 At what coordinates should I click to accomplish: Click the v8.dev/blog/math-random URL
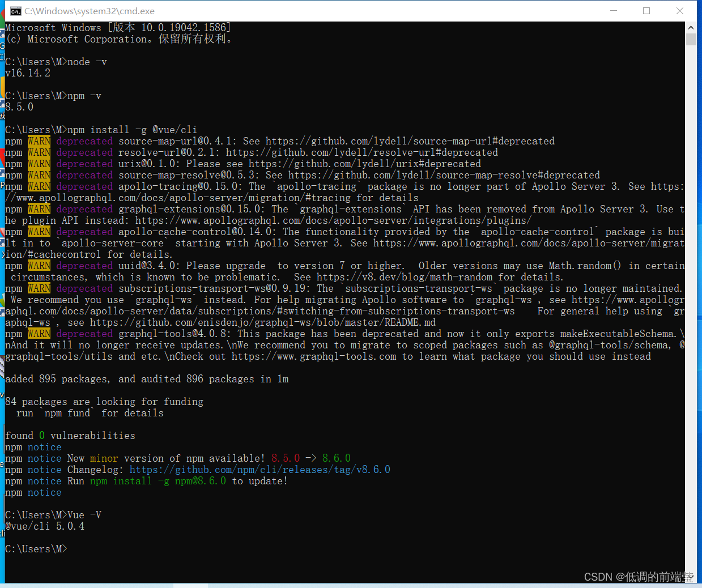[x=405, y=277]
